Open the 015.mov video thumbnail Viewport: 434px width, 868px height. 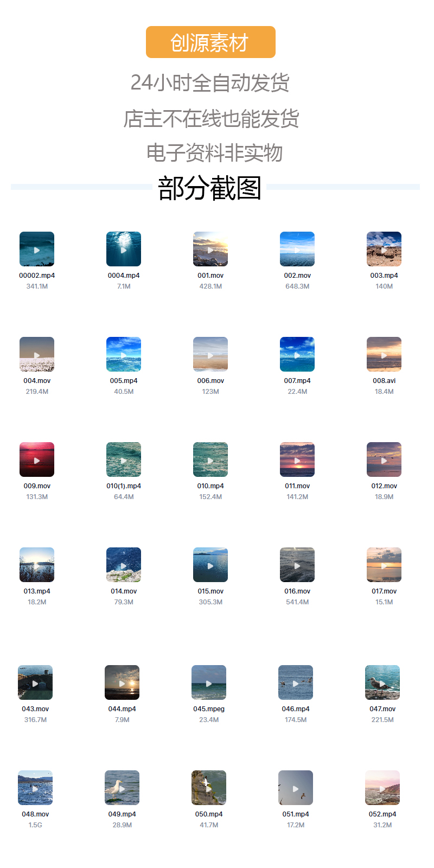210,565
